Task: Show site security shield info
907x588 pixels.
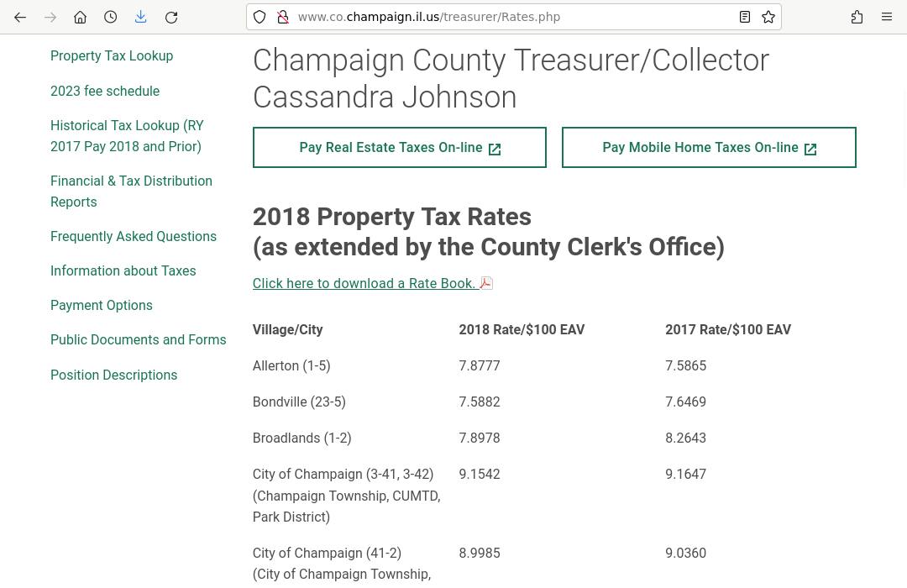Action: [260, 17]
